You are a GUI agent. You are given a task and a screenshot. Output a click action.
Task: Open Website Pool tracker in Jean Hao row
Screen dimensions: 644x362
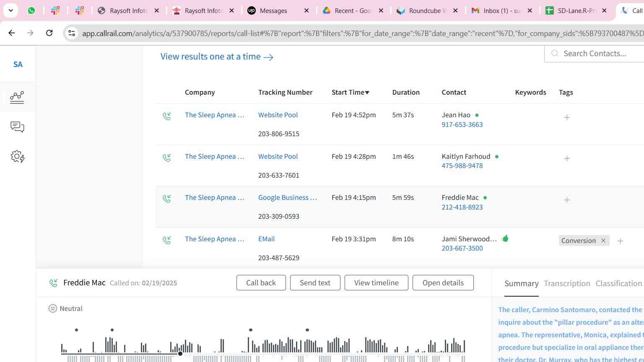(278, 115)
